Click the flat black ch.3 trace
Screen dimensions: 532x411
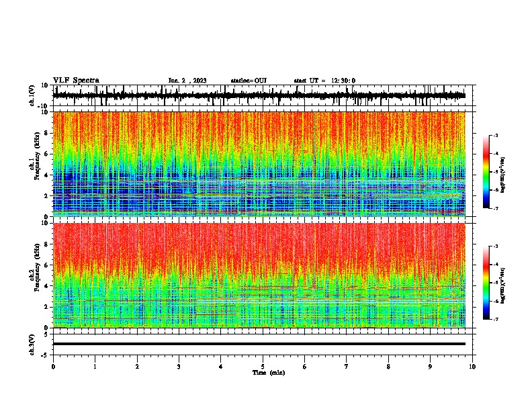pos(259,344)
